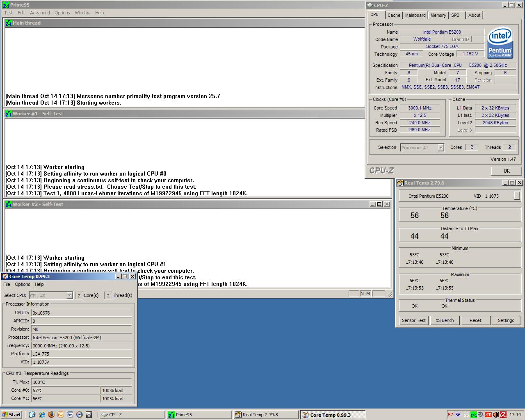The image size is (525, 420).
Task: Switch to CPU-Z Mainboard tab
Action: coord(415,15)
